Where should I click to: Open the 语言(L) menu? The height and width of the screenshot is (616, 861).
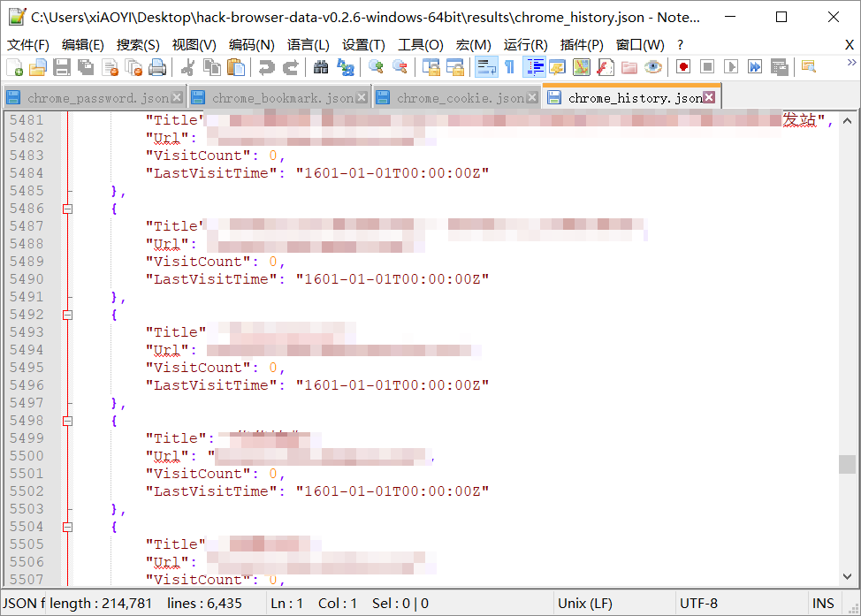tap(308, 44)
